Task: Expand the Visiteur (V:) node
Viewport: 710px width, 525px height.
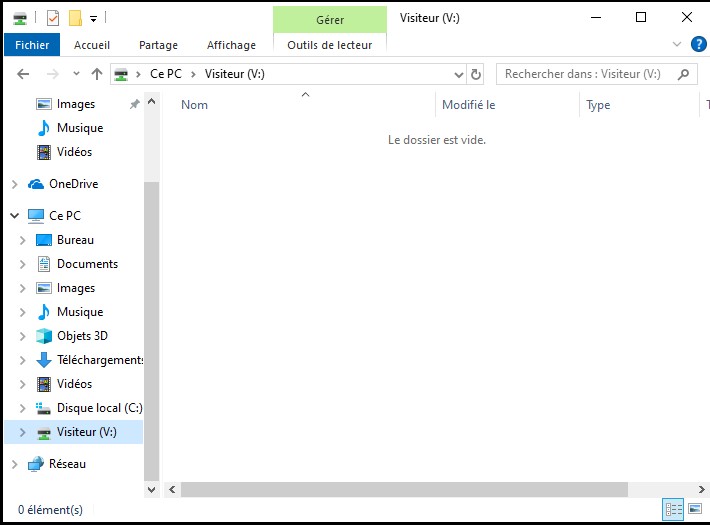Action: click(22, 432)
